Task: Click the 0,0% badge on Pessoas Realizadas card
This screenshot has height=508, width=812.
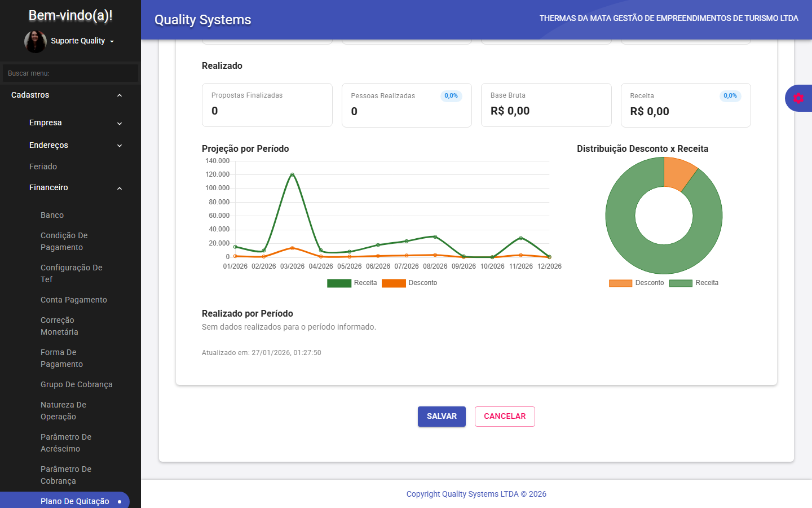Action: coord(451,95)
